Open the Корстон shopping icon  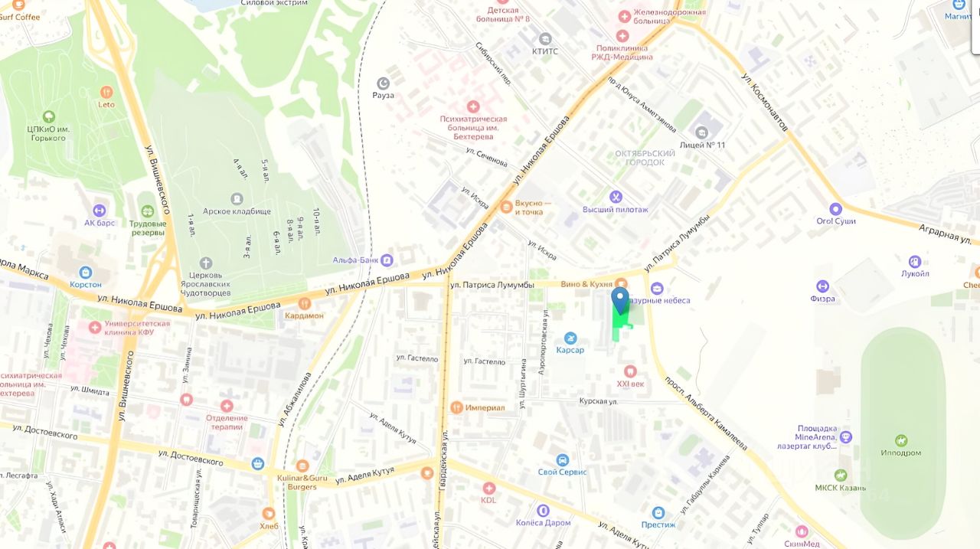coord(85,272)
